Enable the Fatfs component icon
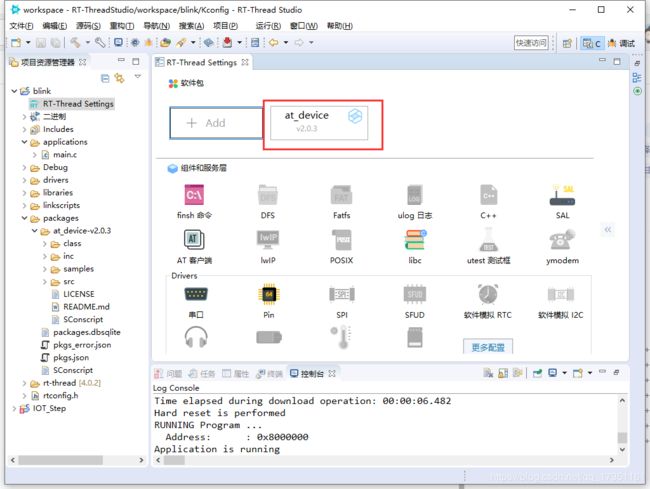Viewport: 650px width, 489px height. (x=342, y=195)
